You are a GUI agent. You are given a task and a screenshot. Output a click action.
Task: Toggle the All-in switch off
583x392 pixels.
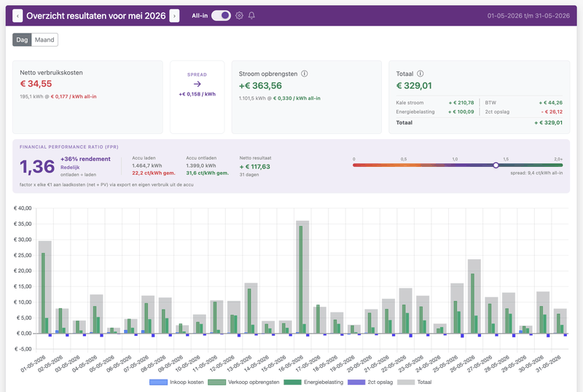coord(221,15)
